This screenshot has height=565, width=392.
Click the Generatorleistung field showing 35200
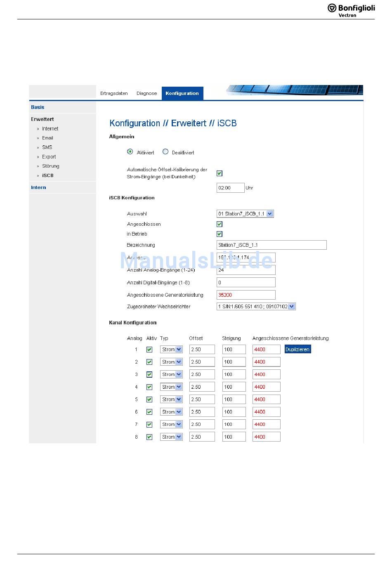[x=246, y=295]
